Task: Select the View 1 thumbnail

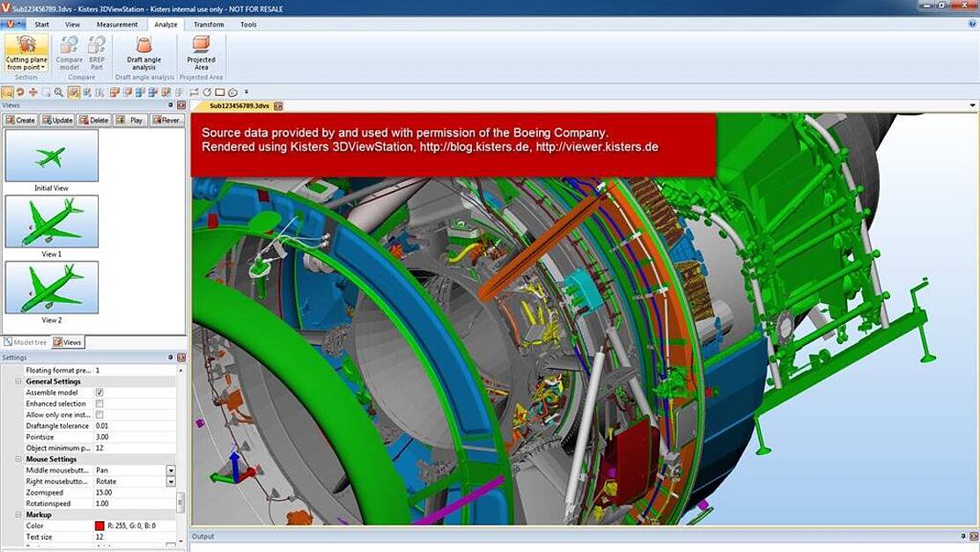Action: 51,221
